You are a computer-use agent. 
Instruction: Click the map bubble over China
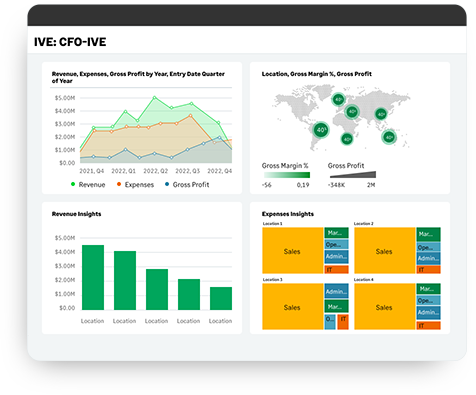tap(381, 114)
